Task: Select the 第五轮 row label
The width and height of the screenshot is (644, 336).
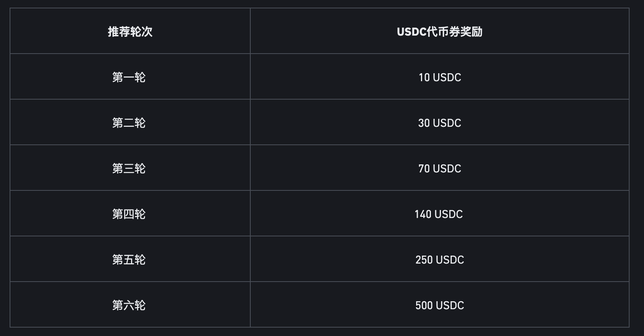Action: coord(129,260)
